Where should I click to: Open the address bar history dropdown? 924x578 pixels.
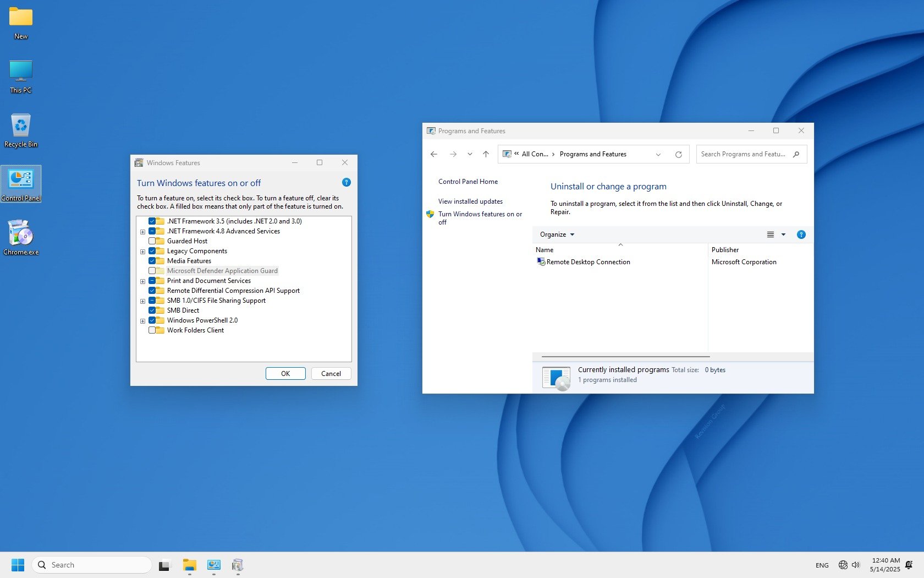pyautogui.click(x=658, y=155)
